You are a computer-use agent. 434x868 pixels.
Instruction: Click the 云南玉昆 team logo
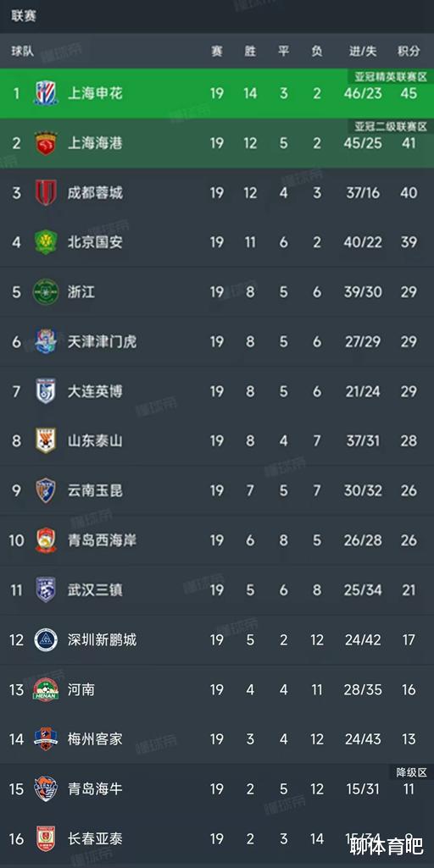click(46, 490)
